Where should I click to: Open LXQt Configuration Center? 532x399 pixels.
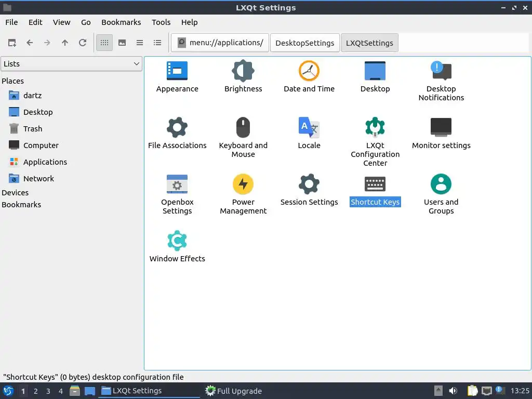[375, 127]
